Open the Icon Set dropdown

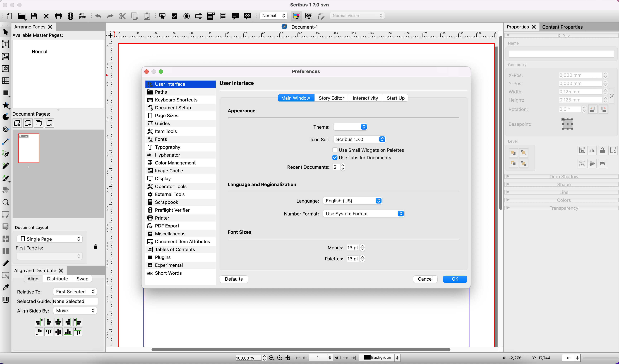(x=359, y=139)
